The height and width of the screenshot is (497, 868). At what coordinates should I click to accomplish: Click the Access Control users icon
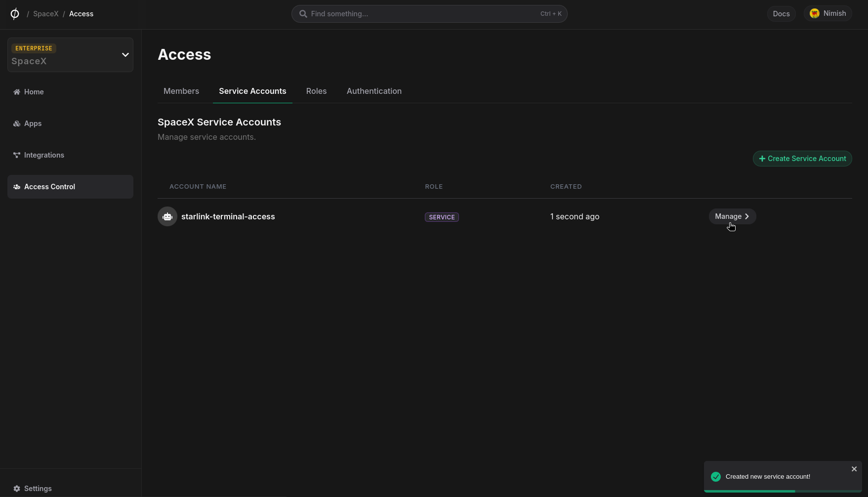coord(17,187)
